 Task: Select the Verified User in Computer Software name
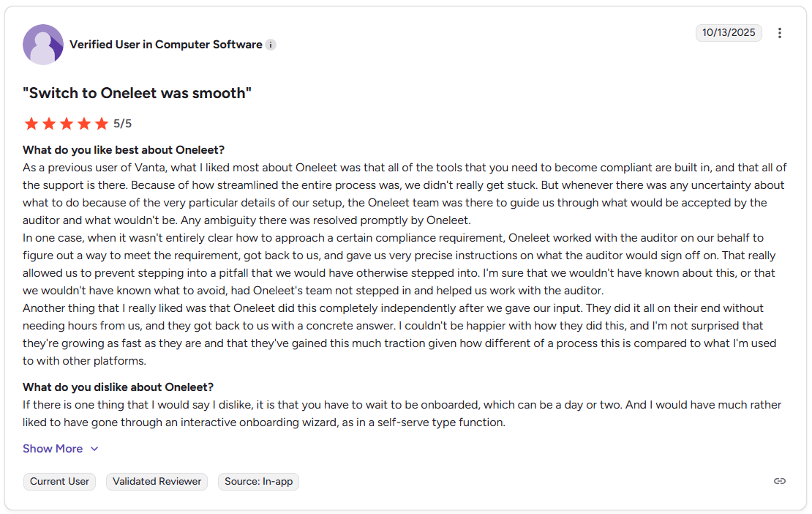(166, 44)
